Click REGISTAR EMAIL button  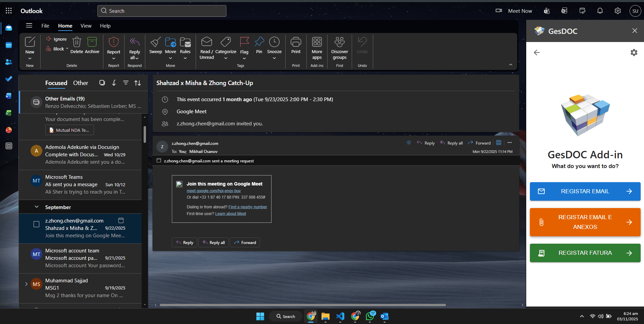[585, 191]
